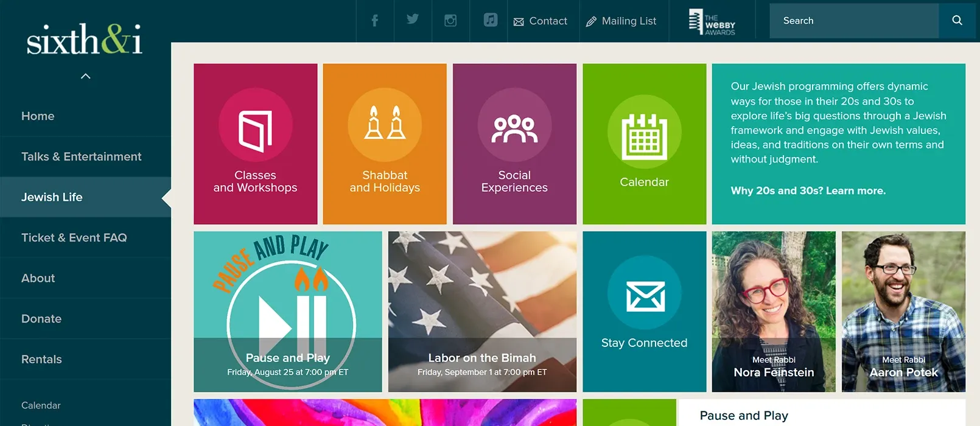Click 'Friday, August 25 at 7:00 pm ET'
980x426 pixels.
coord(288,372)
